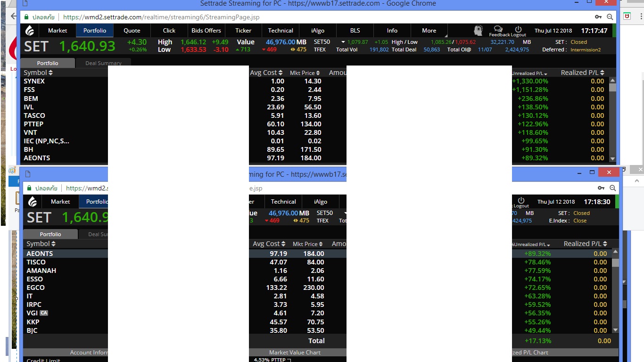Screen dimensions: 644x362
Task: Click Settrade logo in upper window
Action: point(30,31)
